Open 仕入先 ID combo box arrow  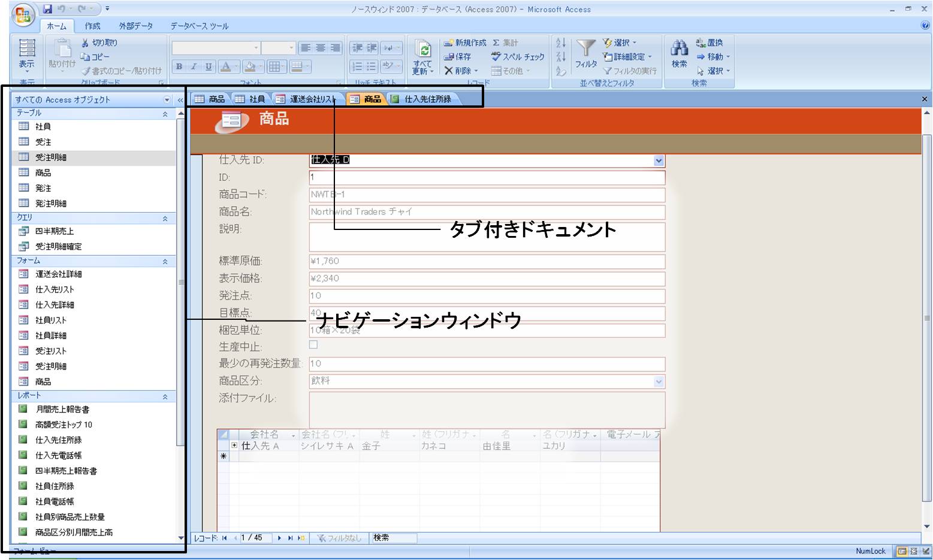(x=659, y=160)
